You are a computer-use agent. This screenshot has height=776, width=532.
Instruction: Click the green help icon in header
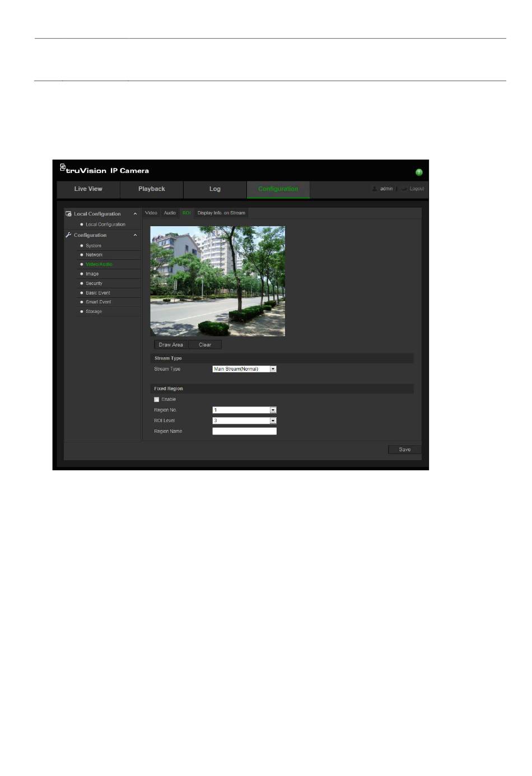click(419, 172)
